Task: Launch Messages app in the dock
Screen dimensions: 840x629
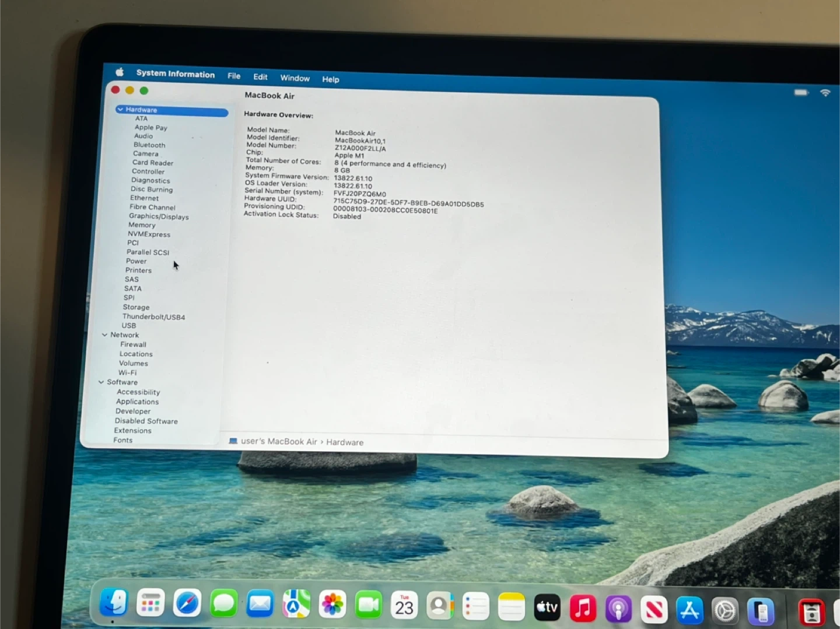Action: (223, 604)
